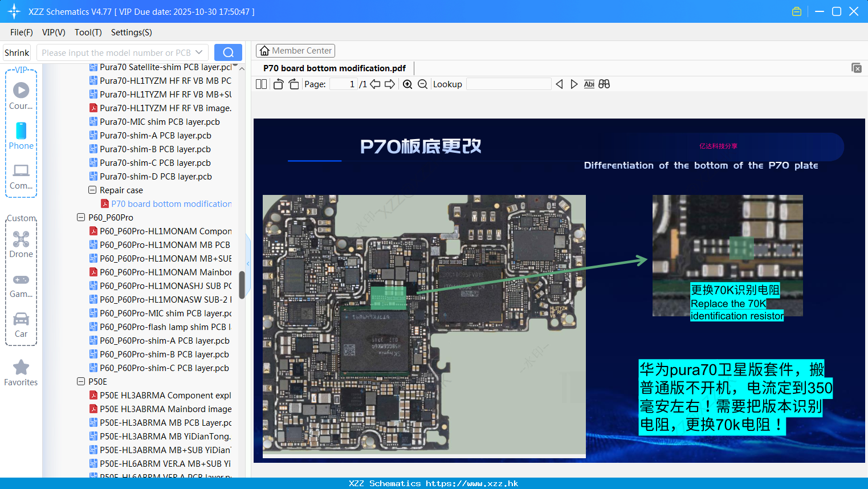Open the Drone category

click(21, 244)
